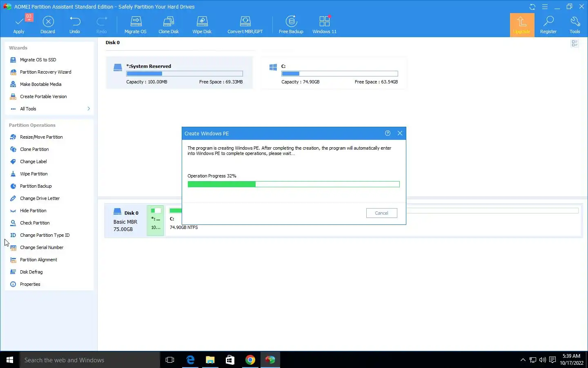Screen dimensions: 588x368
Task: Open File Explorer from taskbar
Action: pyautogui.click(x=210, y=360)
